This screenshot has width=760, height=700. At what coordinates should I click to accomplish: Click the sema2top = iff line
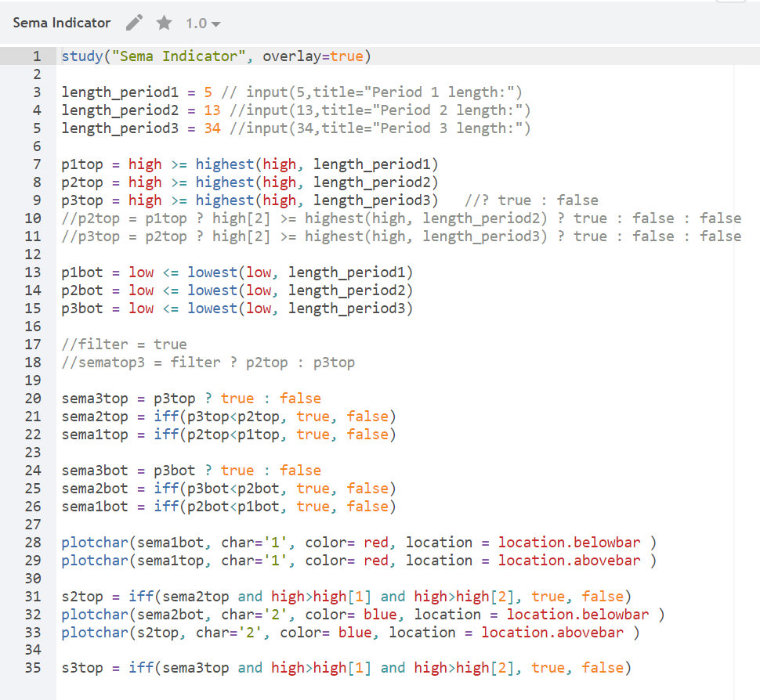pyautogui.click(x=230, y=416)
